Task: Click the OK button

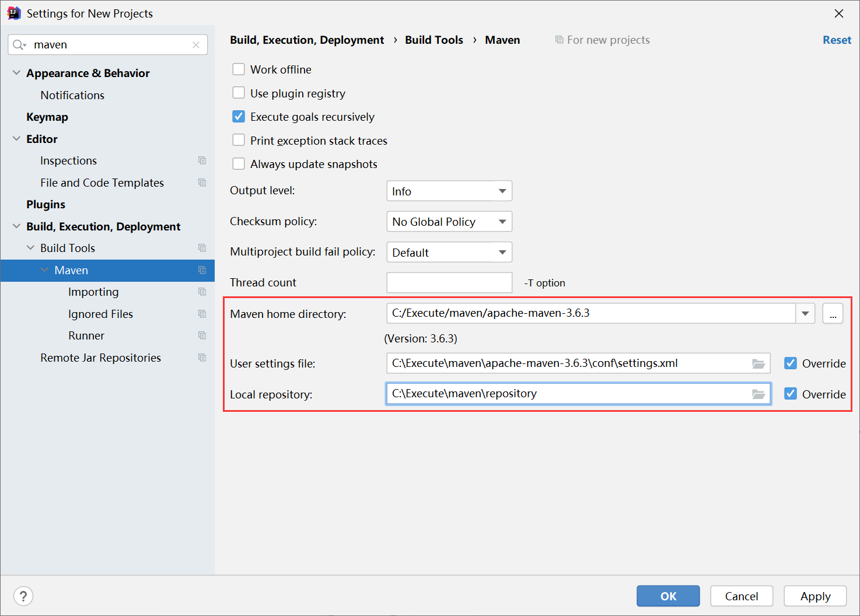Action: point(668,596)
